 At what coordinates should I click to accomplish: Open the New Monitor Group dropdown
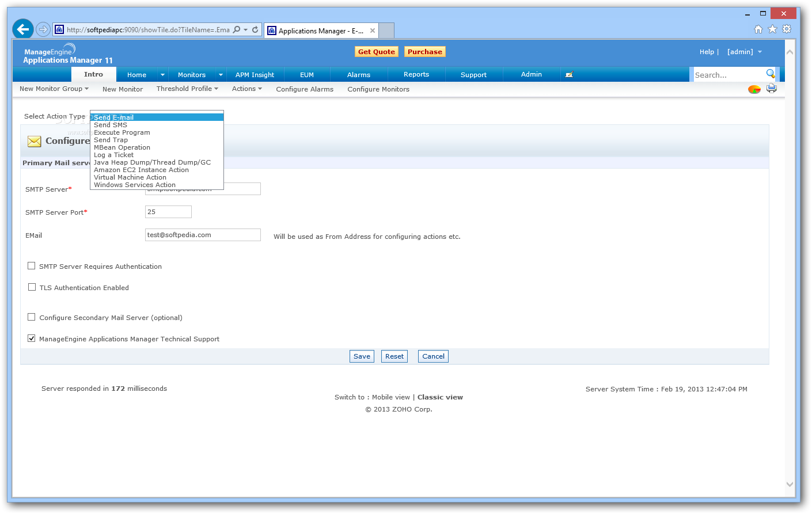tap(54, 89)
